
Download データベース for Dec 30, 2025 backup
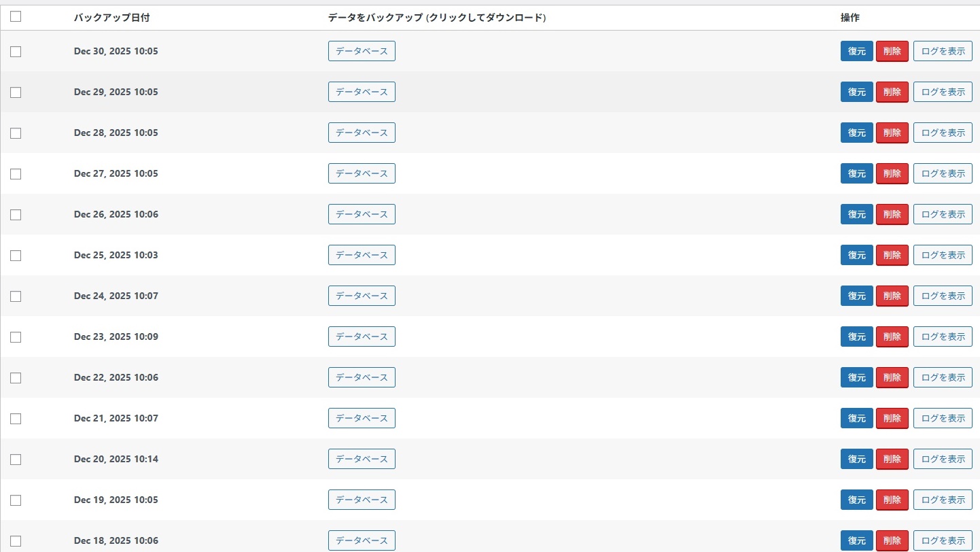point(362,51)
